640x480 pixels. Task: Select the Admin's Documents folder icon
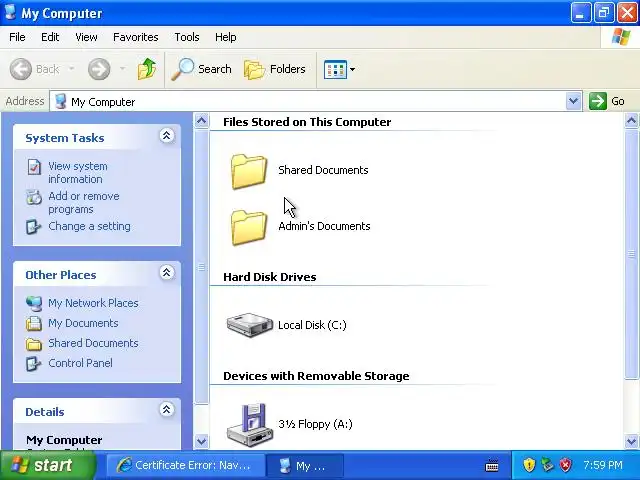coord(249,227)
